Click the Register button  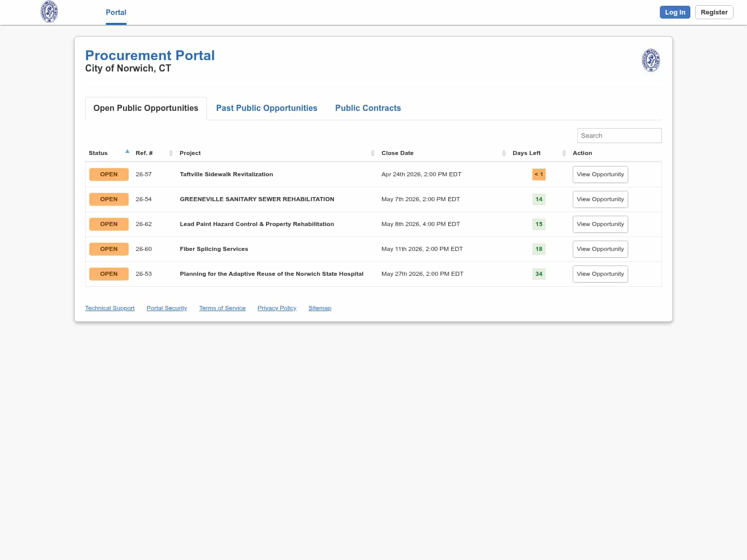(714, 12)
